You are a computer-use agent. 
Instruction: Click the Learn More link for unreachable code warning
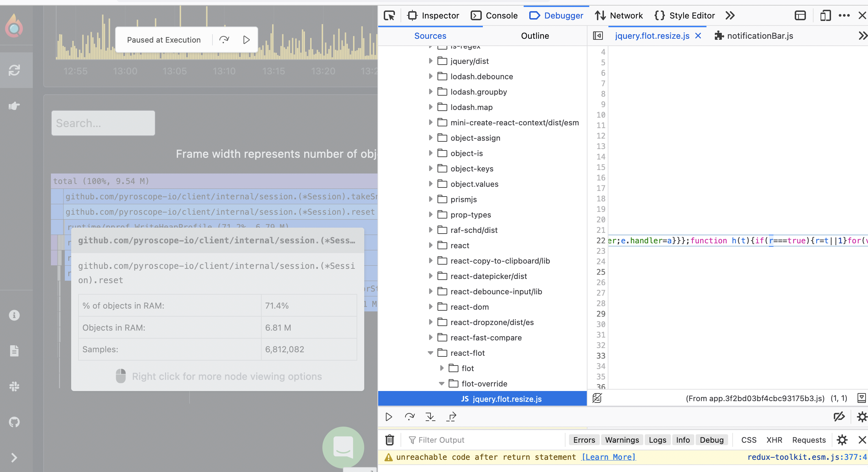[x=607, y=457]
